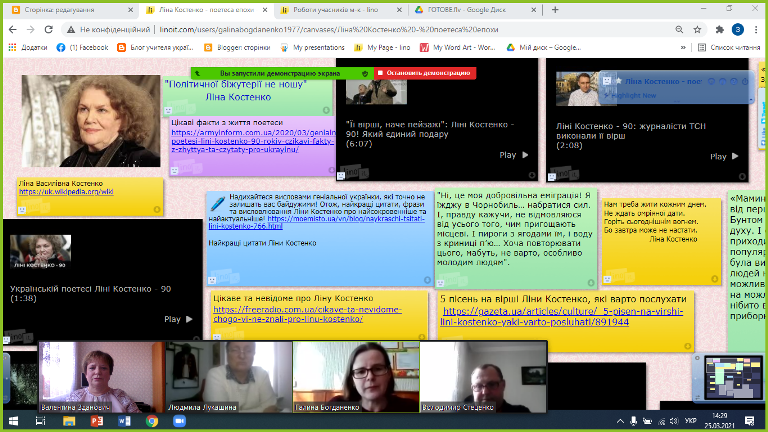Click the Zoom security shield icon
This screenshot has width=768, height=432.
(x=364, y=73)
